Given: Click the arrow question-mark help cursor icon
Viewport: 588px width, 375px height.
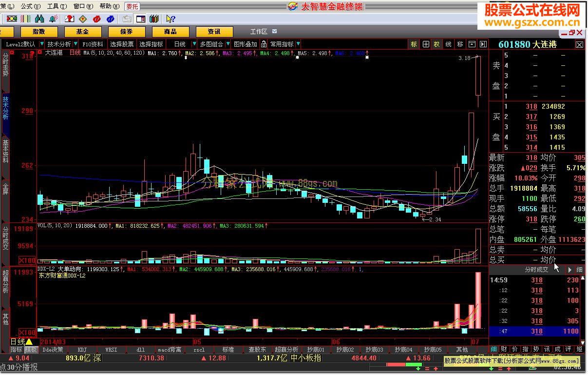Looking at the screenshot, I should pyautogui.click(x=171, y=19).
